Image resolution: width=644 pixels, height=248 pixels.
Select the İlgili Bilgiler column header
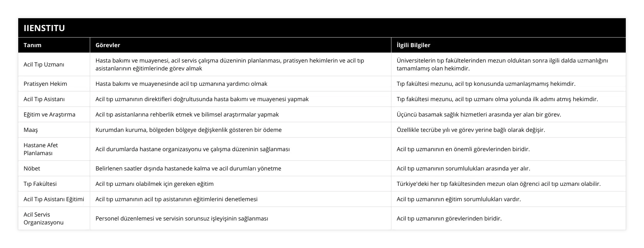click(x=413, y=45)
